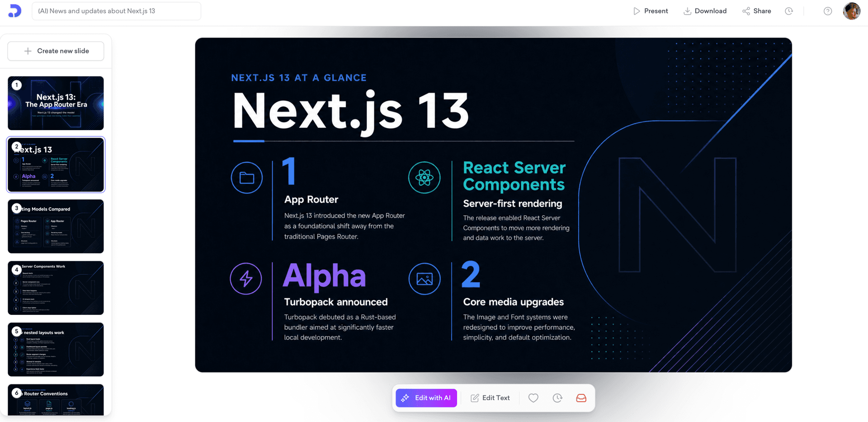Start the presentation with Present
Viewport: 868px width, 422px height.
650,11
